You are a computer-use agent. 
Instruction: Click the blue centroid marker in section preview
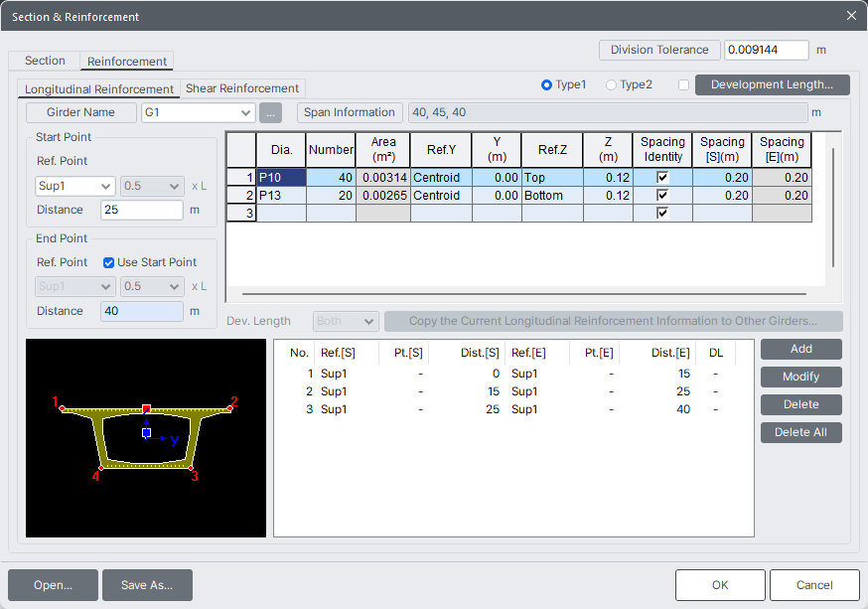146,433
